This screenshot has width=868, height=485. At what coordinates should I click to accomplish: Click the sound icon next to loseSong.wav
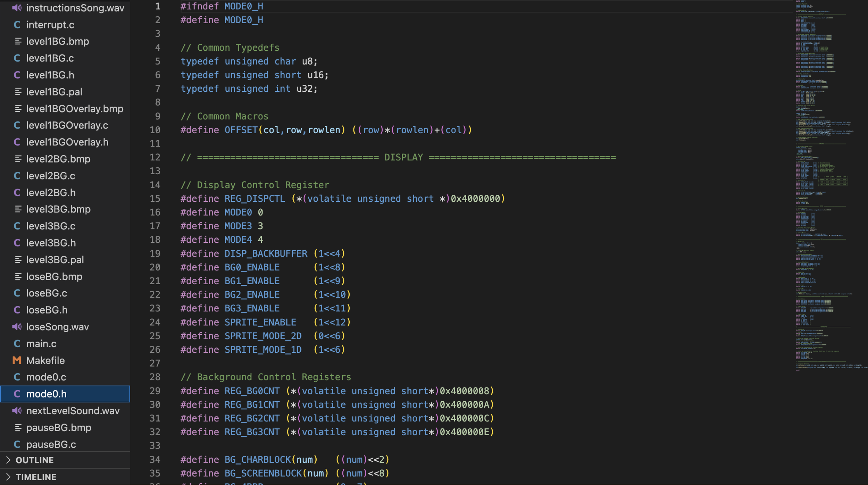(17, 327)
